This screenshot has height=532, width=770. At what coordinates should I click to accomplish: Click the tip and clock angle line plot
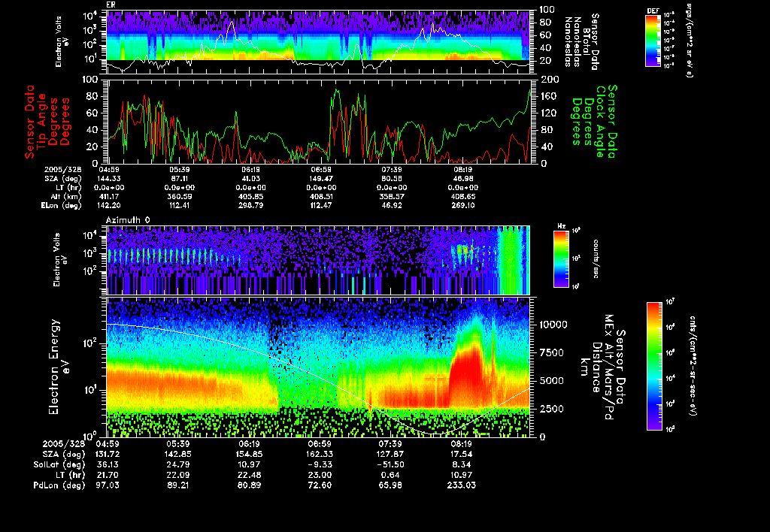point(319,121)
